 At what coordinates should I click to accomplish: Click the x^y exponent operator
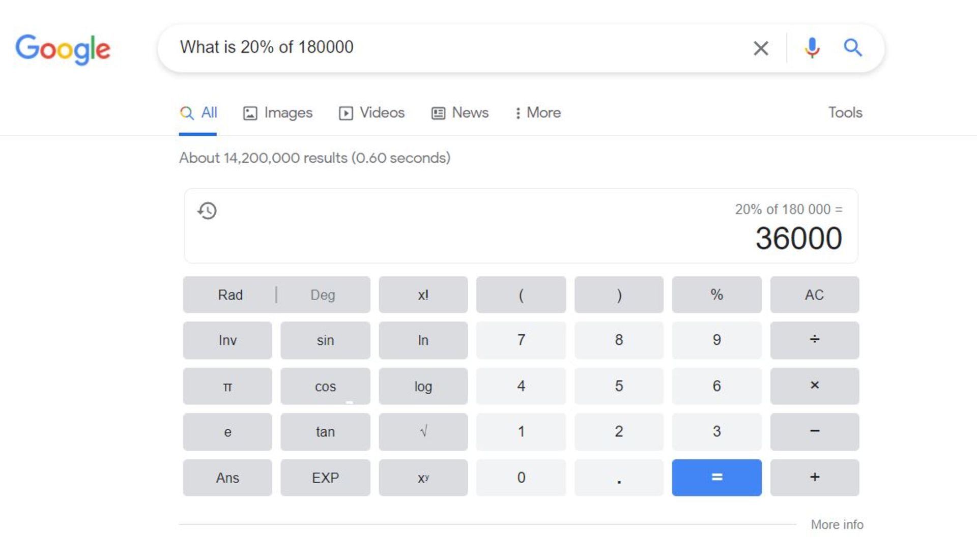(x=423, y=477)
